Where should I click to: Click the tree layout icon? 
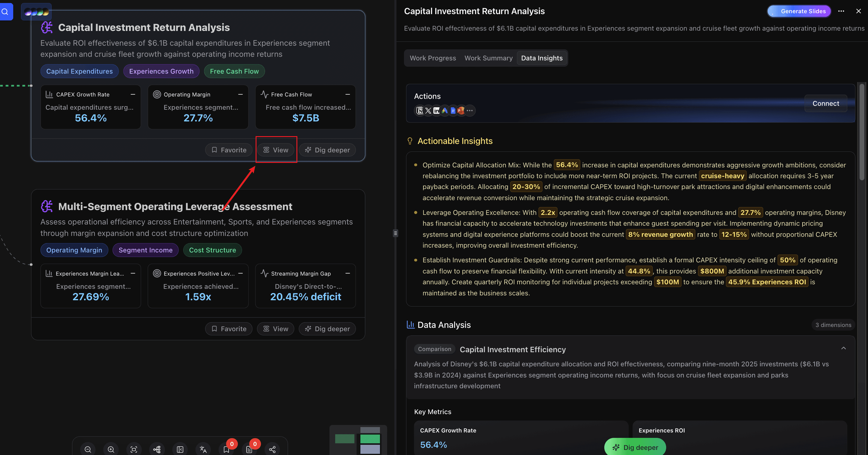click(x=157, y=449)
